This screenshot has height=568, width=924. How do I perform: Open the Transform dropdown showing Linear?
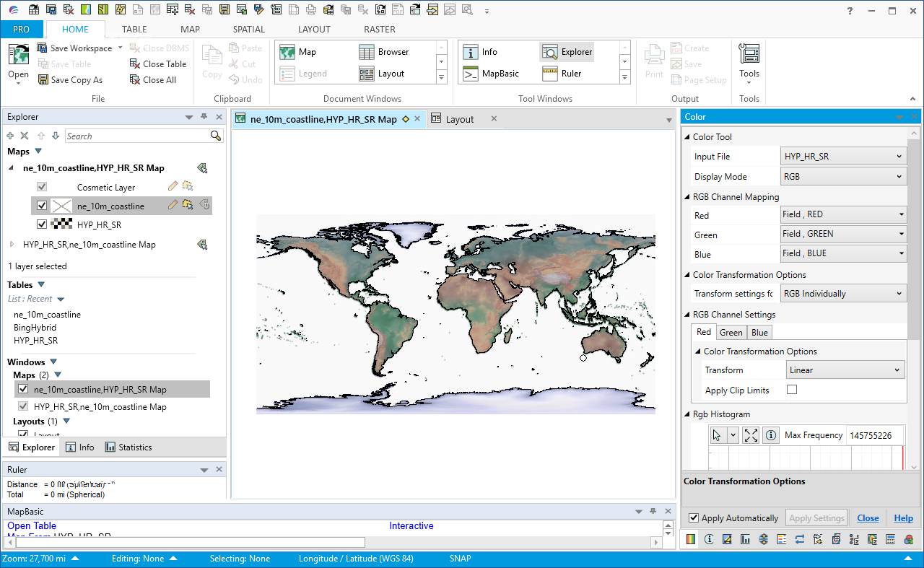(x=845, y=369)
